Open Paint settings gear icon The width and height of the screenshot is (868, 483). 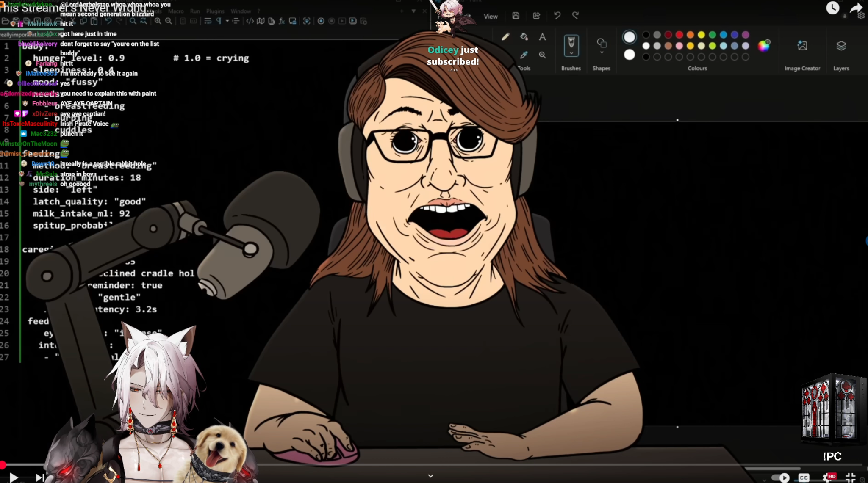[861, 16]
